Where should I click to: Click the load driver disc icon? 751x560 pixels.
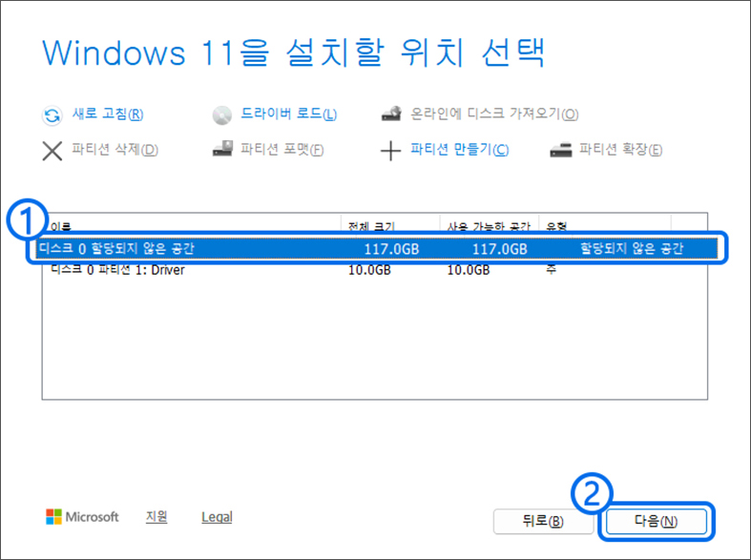point(221,115)
